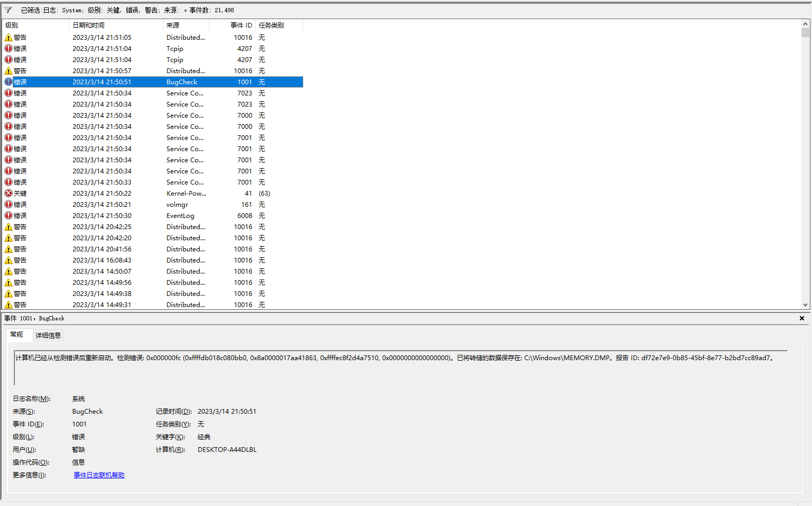The image size is (812, 506).
Task: Click the 来源 column header
Action: click(x=186, y=25)
